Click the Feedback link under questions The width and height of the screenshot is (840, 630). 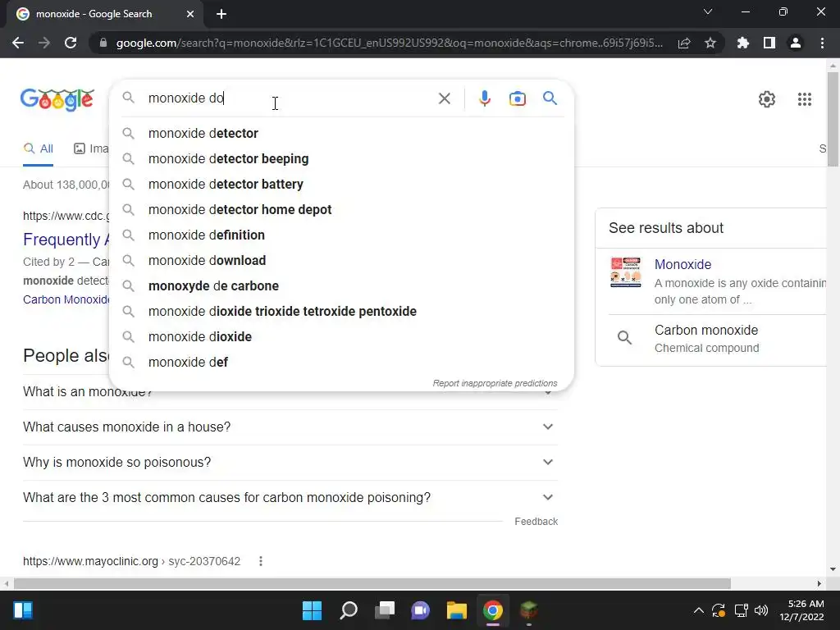[536, 522]
